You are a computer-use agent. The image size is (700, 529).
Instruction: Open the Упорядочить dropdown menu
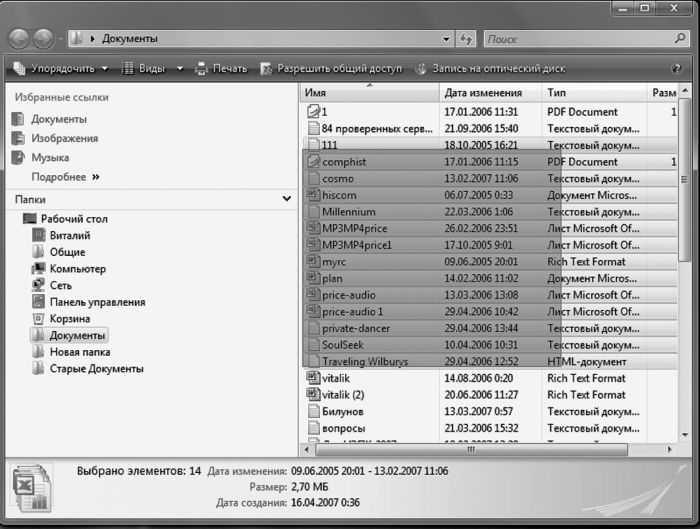(62, 69)
